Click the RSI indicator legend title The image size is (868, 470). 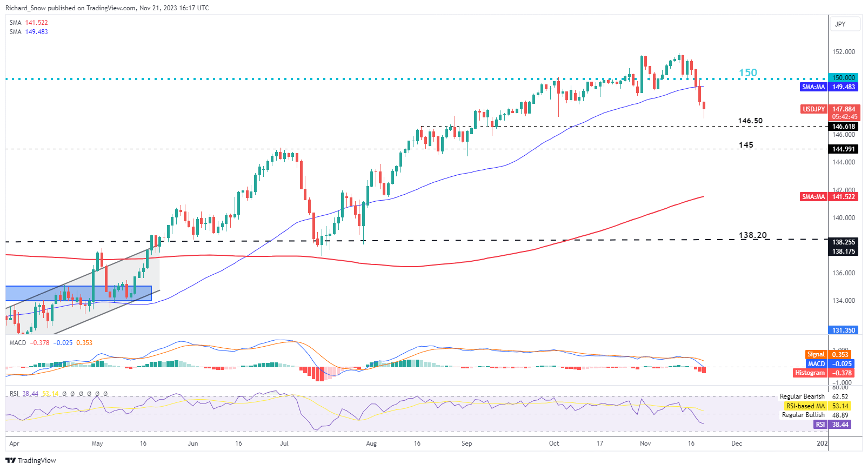14,394
